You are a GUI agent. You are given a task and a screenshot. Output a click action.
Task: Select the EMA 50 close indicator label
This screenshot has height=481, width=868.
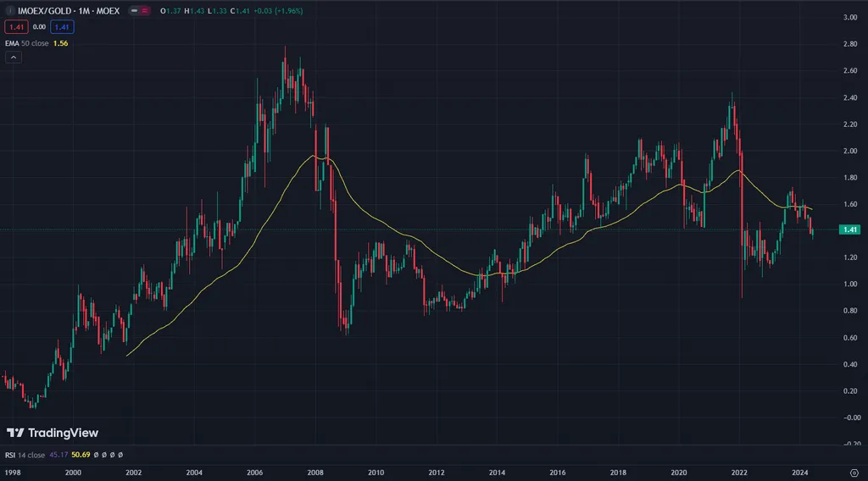(27, 43)
